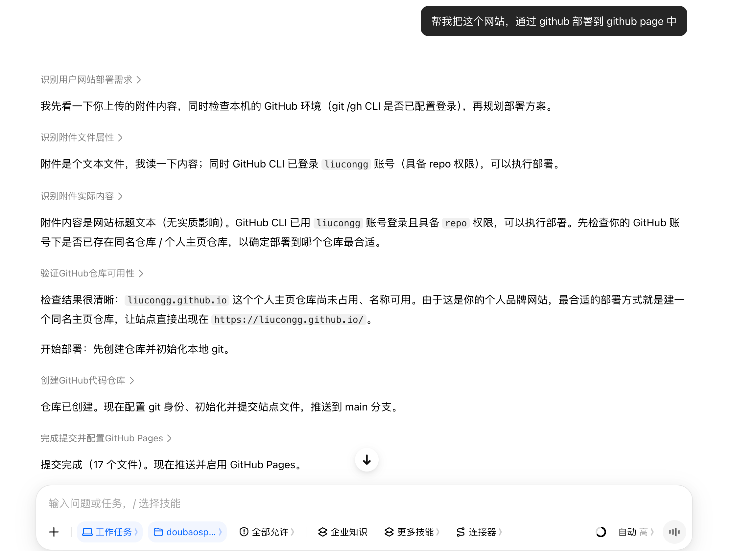
Task: Click the scroll-to-bottom arrow button
Action: 366,460
